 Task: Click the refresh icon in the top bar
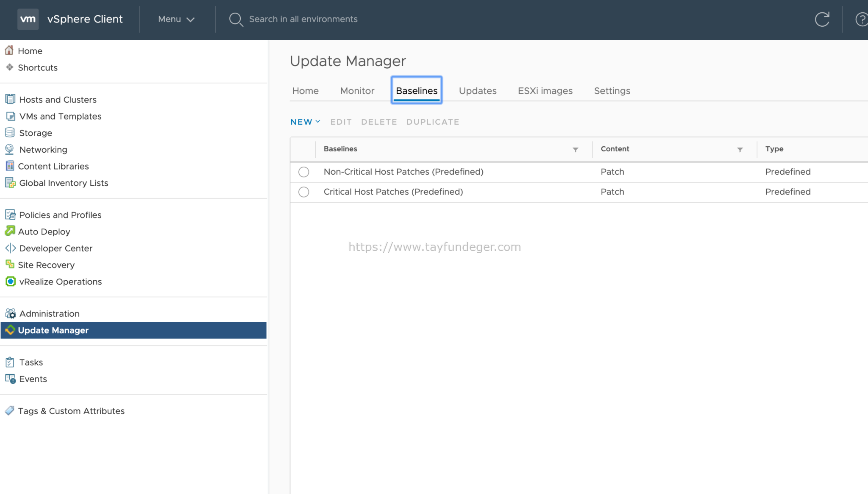pyautogui.click(x=821, y=19)
